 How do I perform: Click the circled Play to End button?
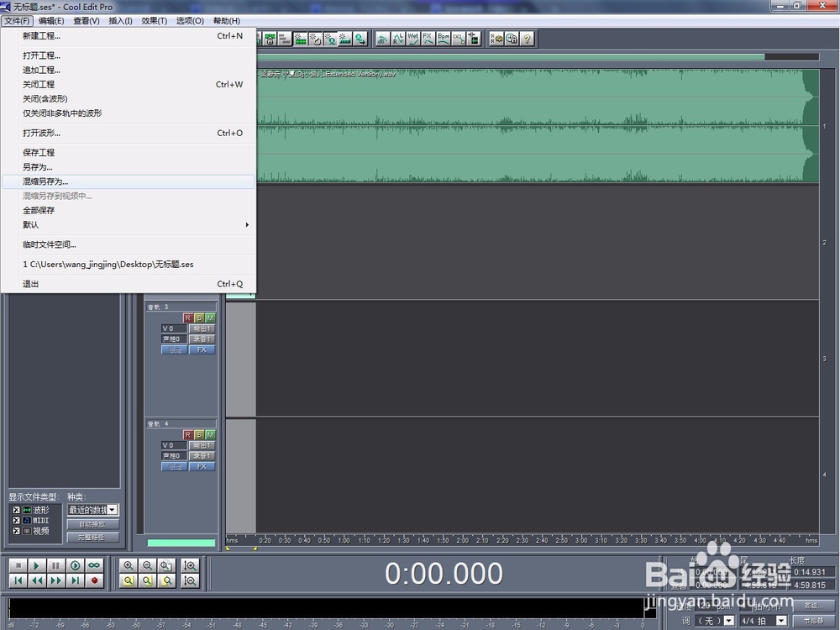pos(76,565)
